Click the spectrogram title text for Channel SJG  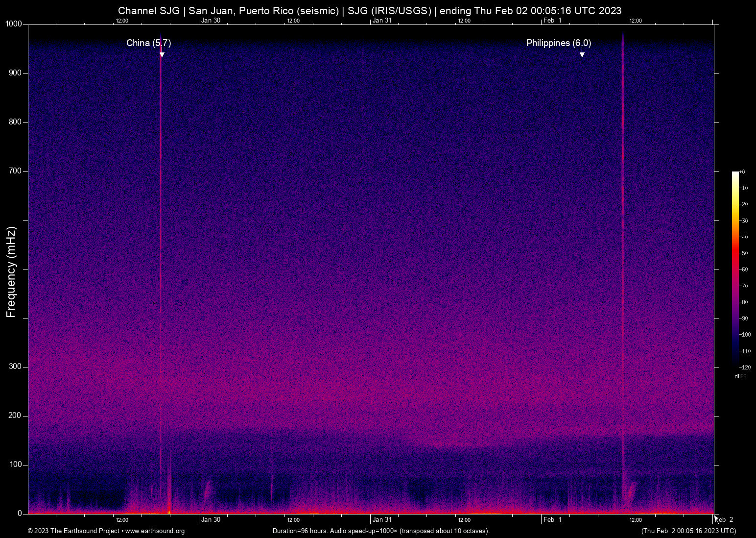click(370, 11)
